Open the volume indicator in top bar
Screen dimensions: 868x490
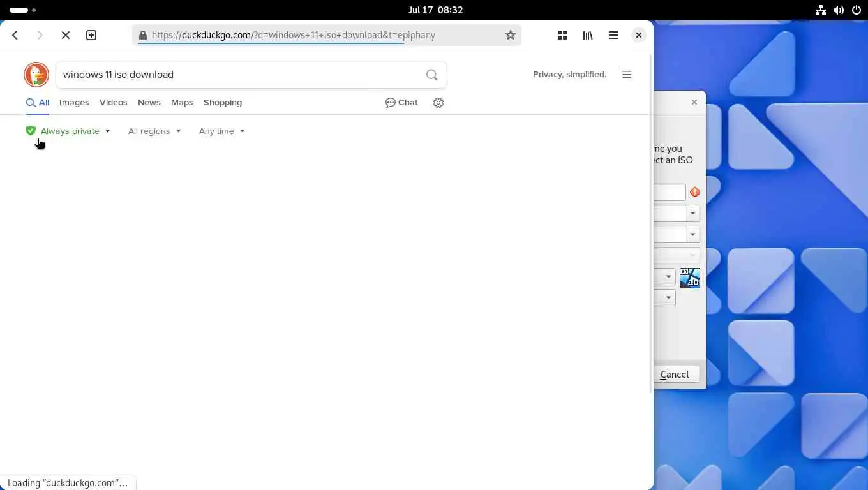tap(839, 10)
